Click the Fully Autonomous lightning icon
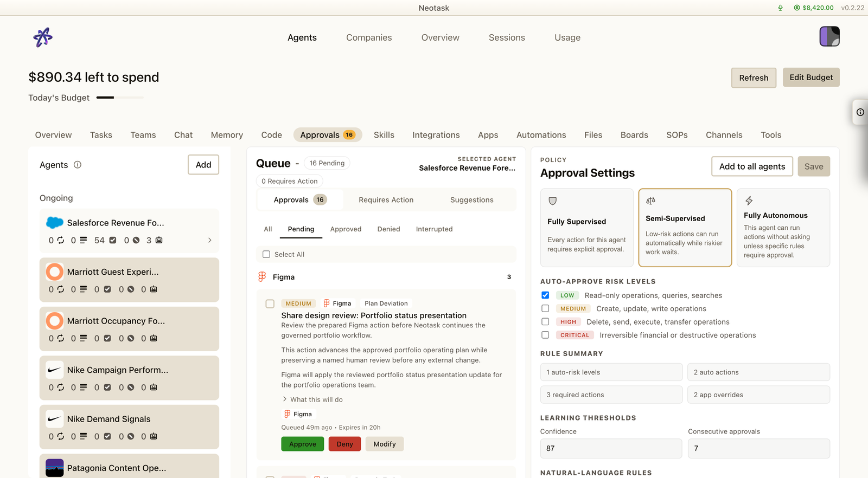 click(749, 201)
